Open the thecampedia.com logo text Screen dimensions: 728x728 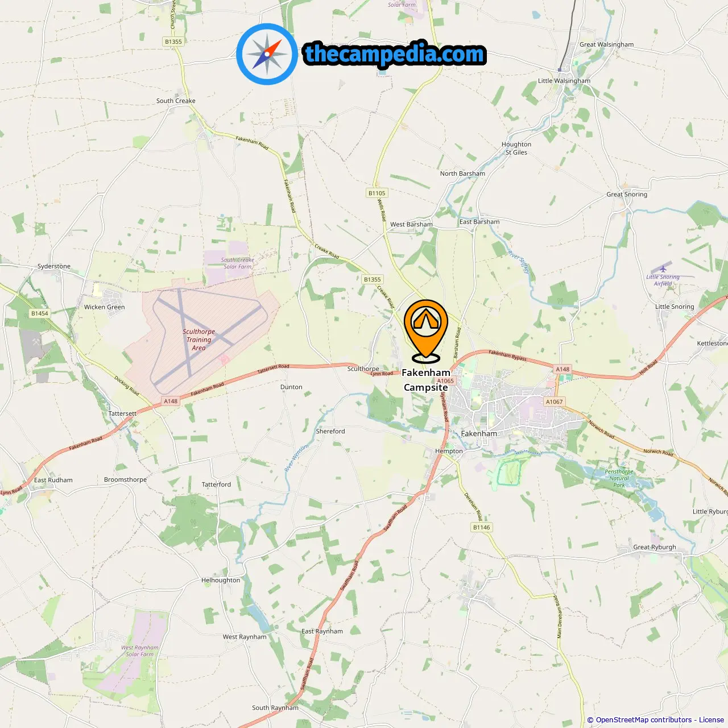(x=395, y=54)
